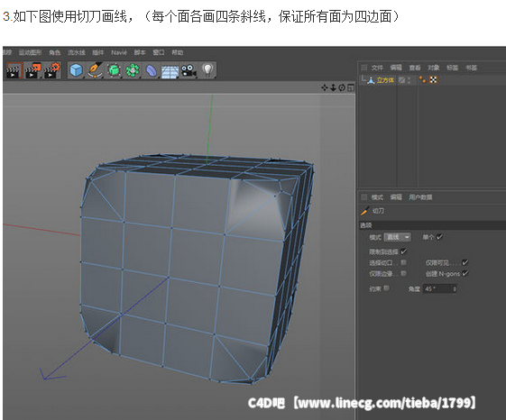Click the 角度 field showing 45°
Image resolution: width=506 pixels, height=420 pixels.
(440, 288)
